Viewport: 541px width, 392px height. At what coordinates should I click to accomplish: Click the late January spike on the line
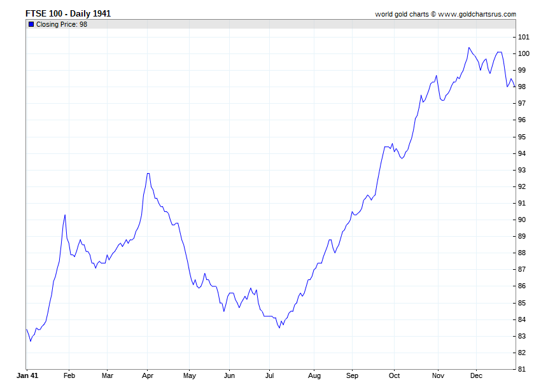(x=65, y=215)
